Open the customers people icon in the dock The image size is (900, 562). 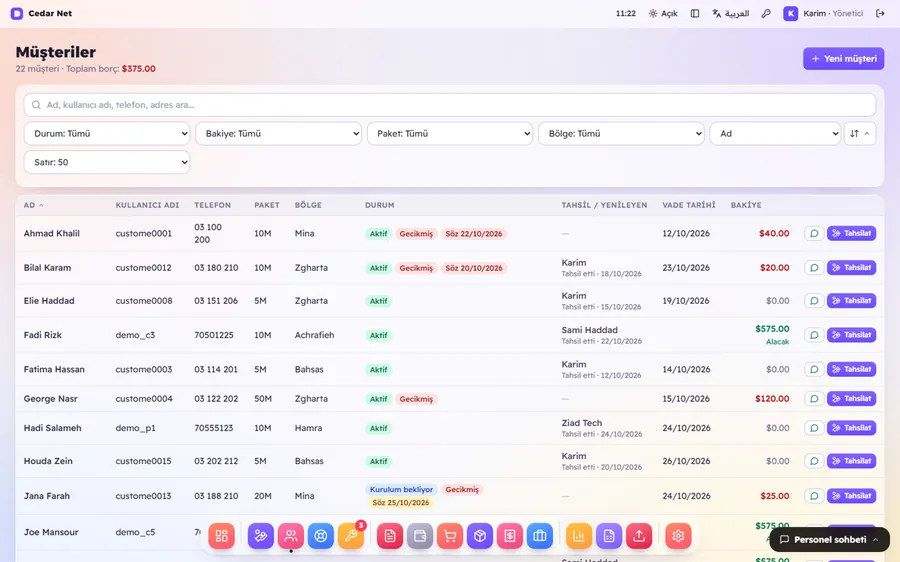pos(291,536)
